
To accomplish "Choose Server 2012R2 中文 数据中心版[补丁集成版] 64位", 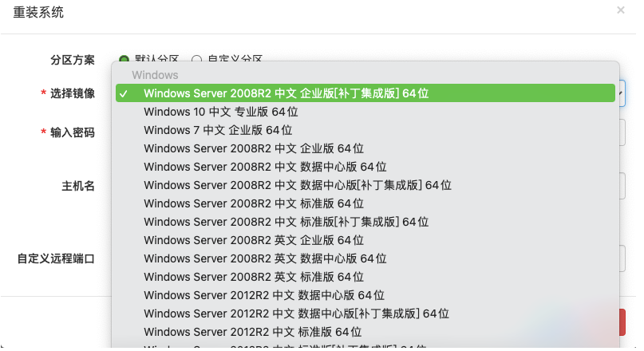I will [297, 314].
